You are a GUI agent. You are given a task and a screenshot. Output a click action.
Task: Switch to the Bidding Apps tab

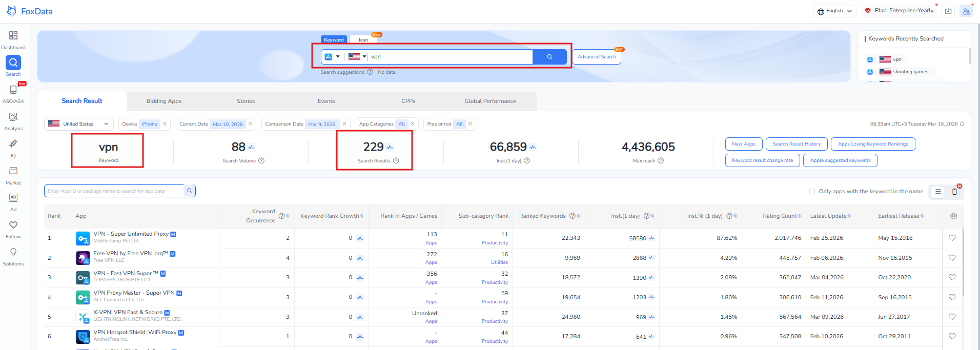164,101
